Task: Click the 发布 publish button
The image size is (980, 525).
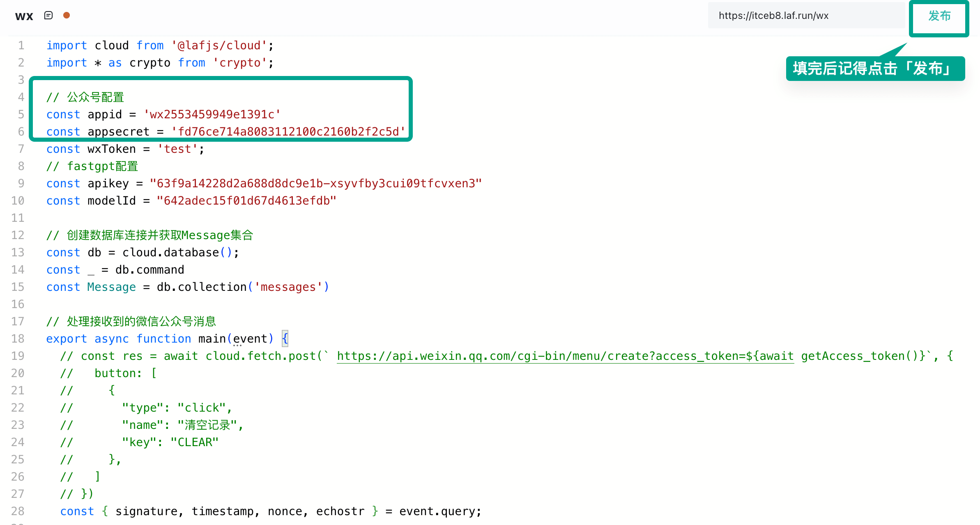Action: 939,16
